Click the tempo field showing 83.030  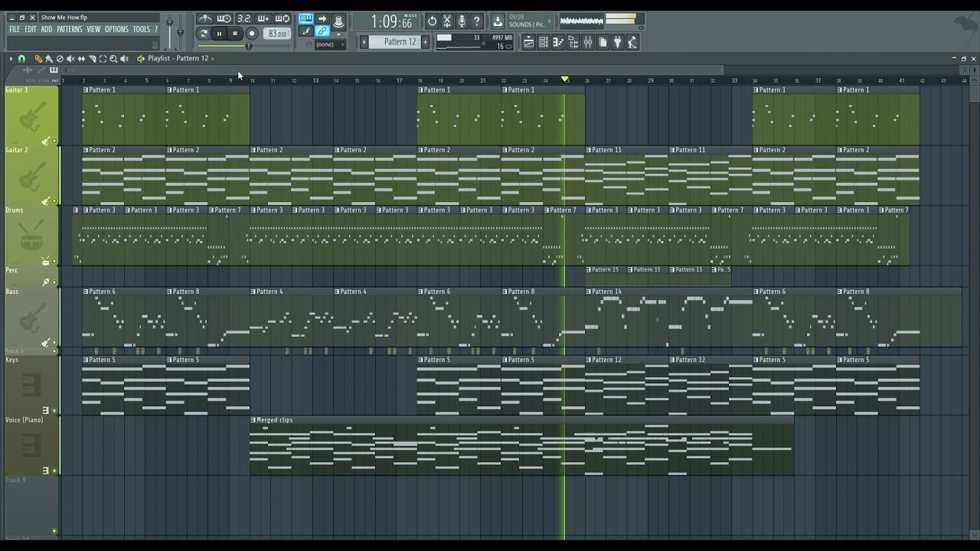pos(276,34)
